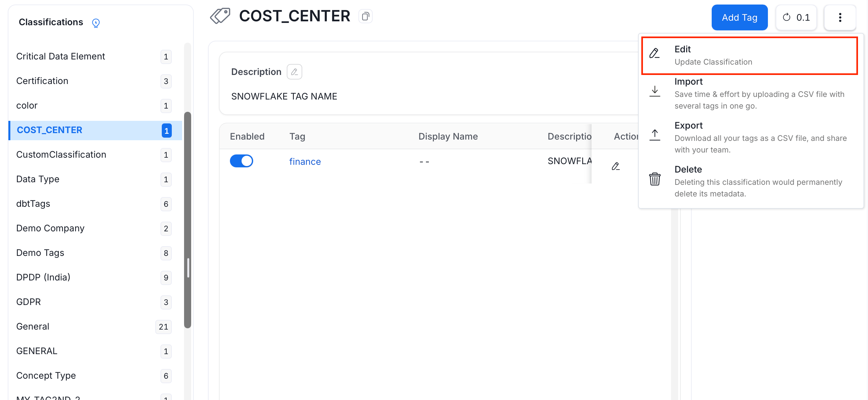868x400 pixels.
Task: Click the classifications list scrollbar
Action: coord(187,220)
